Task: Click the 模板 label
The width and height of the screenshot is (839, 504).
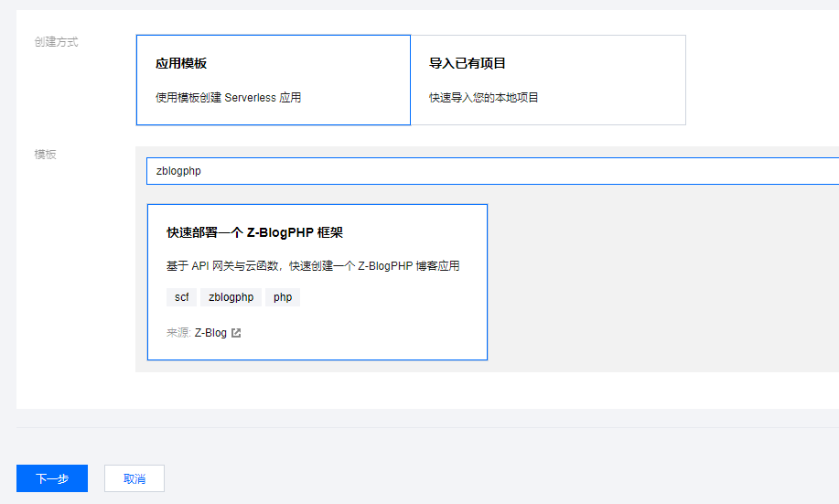Action: (x=46, y=155)
